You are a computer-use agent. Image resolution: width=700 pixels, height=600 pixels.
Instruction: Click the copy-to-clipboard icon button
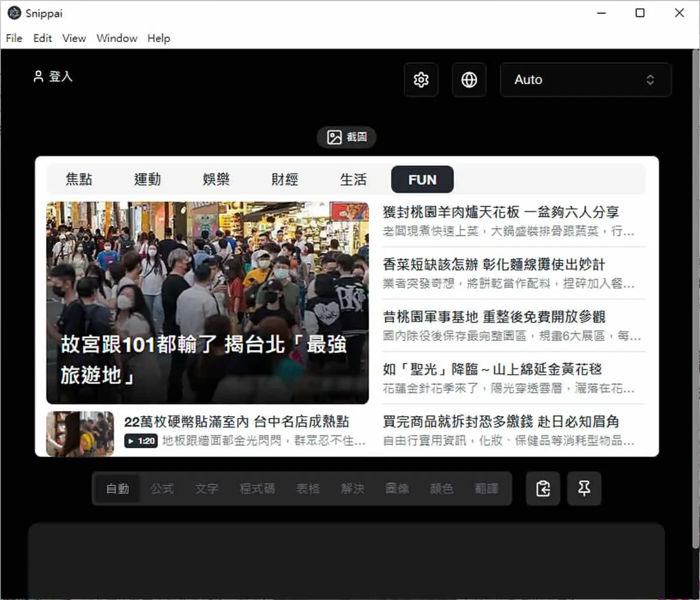tap(543, 489)
